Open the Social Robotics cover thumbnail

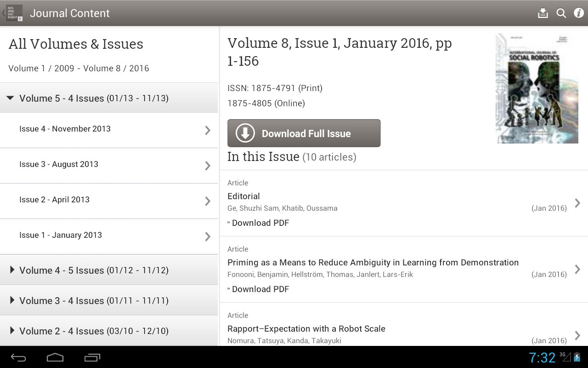[x=537, y=88]
